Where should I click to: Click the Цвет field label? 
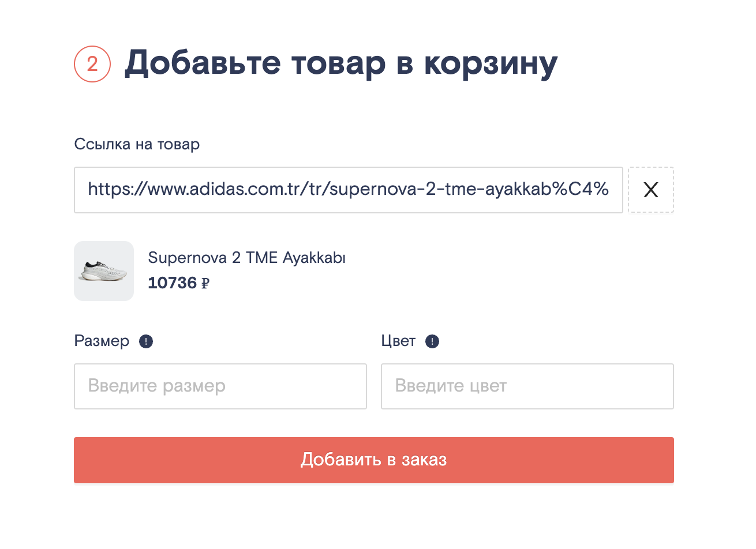[398, 341]
